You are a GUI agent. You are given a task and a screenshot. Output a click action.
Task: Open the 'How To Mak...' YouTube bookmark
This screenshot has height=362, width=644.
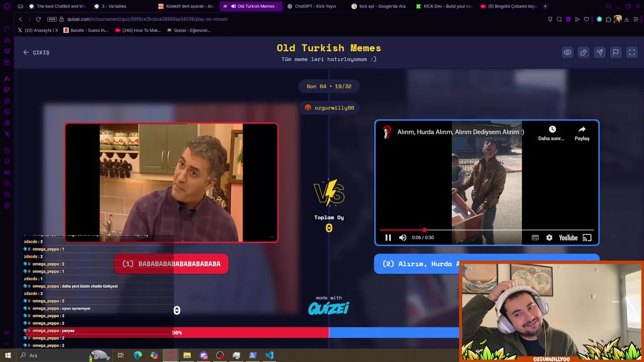pyautogui.click(x=138, y=30)
